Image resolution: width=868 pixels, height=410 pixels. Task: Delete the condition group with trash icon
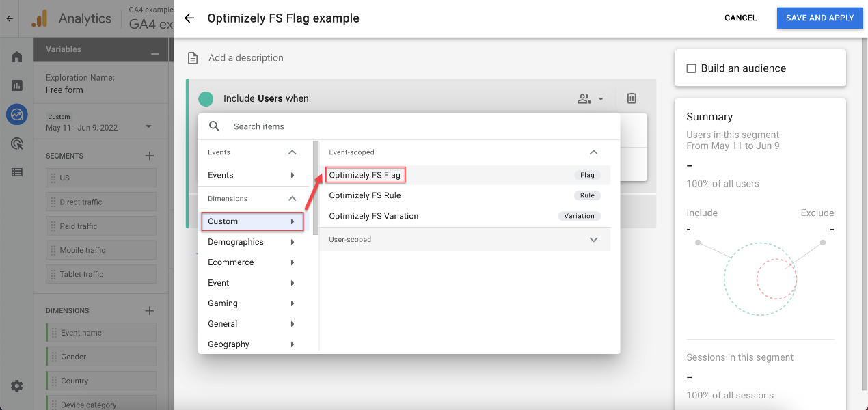click(x=632, y=98)
